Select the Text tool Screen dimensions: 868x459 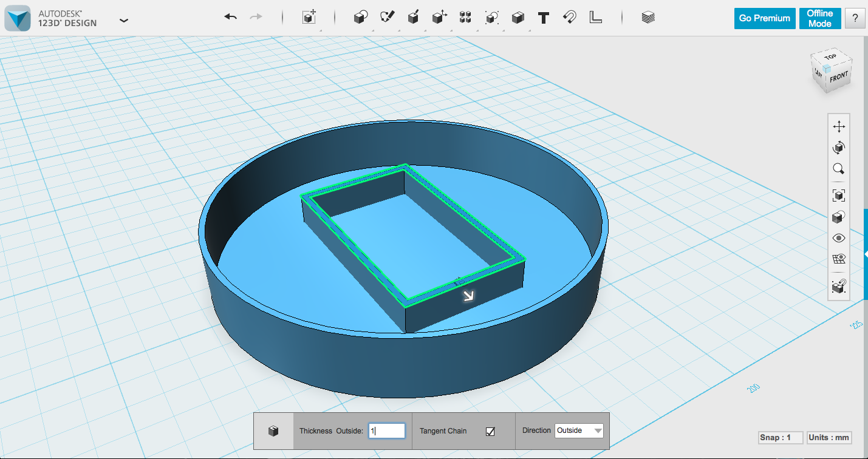pyautogui.click(x=543, y=17)
